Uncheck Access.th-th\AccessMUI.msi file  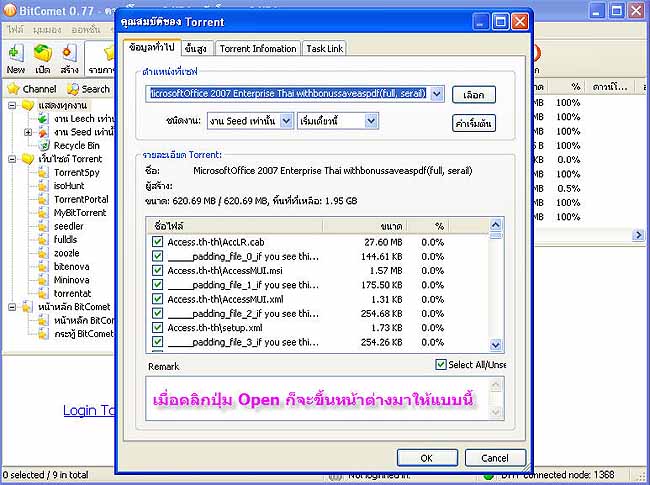pos(158,270)
